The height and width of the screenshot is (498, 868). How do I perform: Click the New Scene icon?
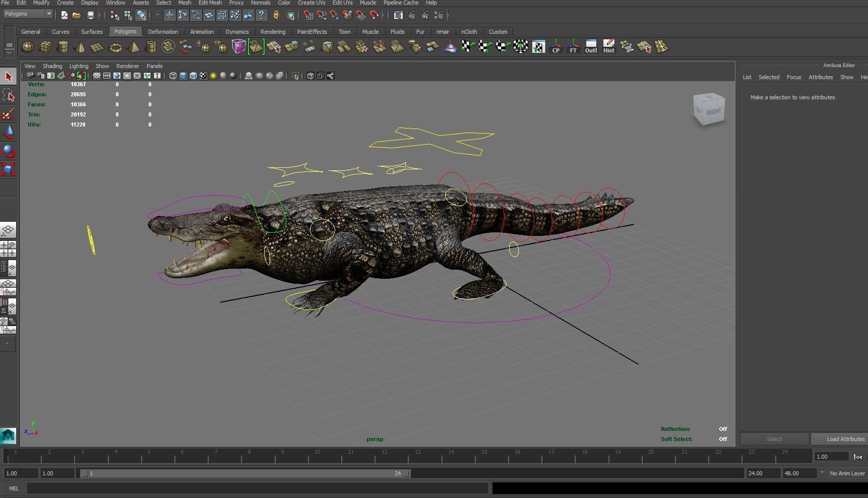[65, 15]
